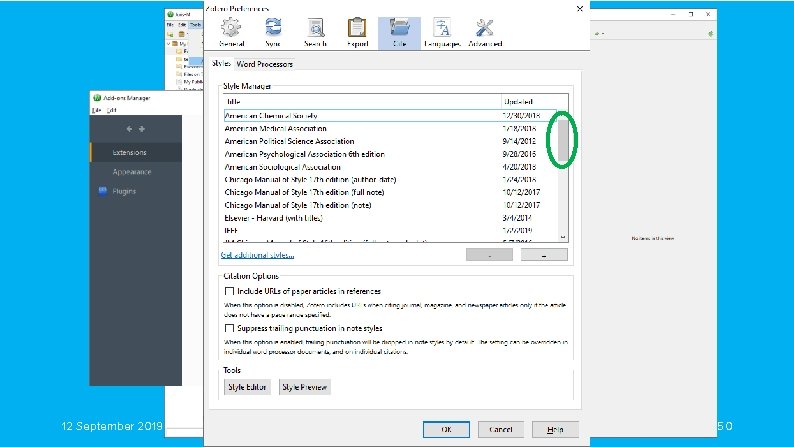Click the greyed-out remove style button
The height and width of the screenshot is (447, 794).
pyautogui.click(x=489, y=255)
